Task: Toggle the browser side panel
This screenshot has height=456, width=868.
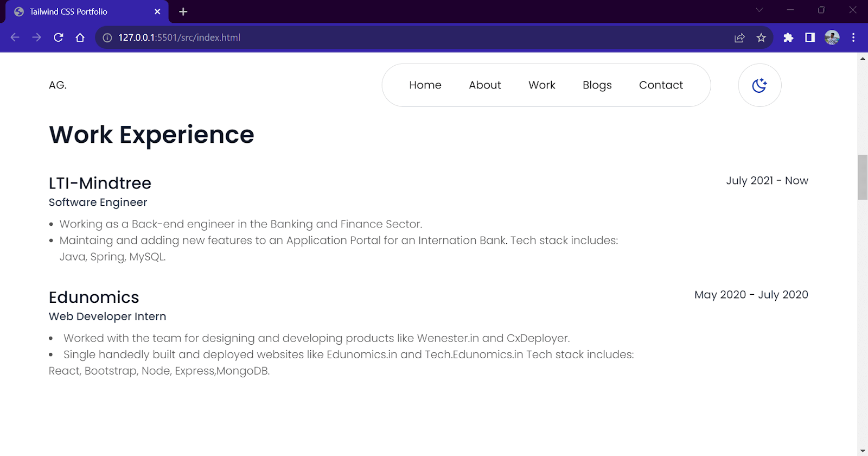Action: click(810, 37)
